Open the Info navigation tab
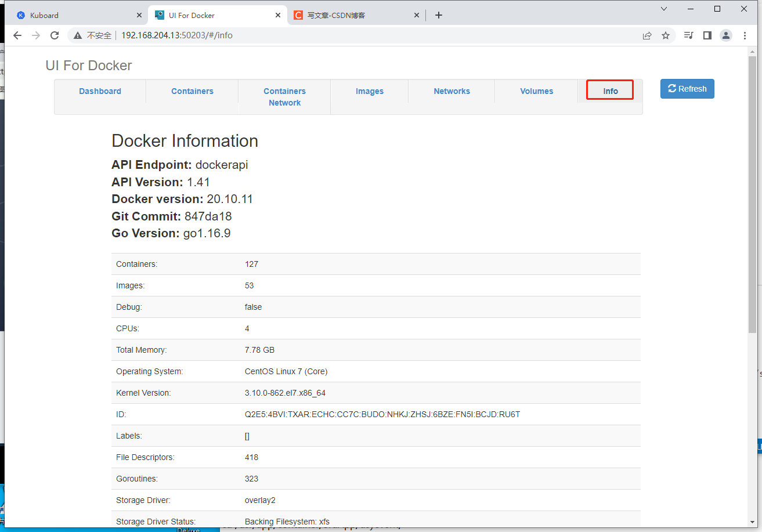Viewport: 762px width, 532px height. (610, 91)
